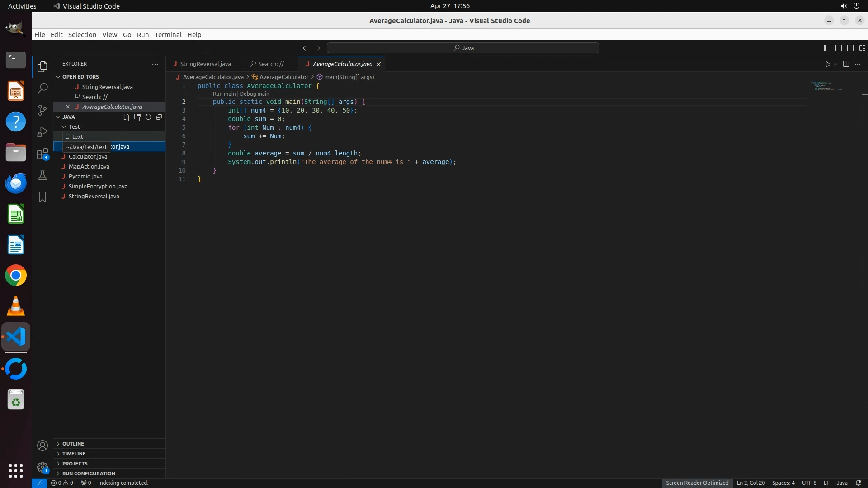The height and width of the screenshot is (488, 868).
Task: Click the Run main code lens link
Action: click(224, 94)
